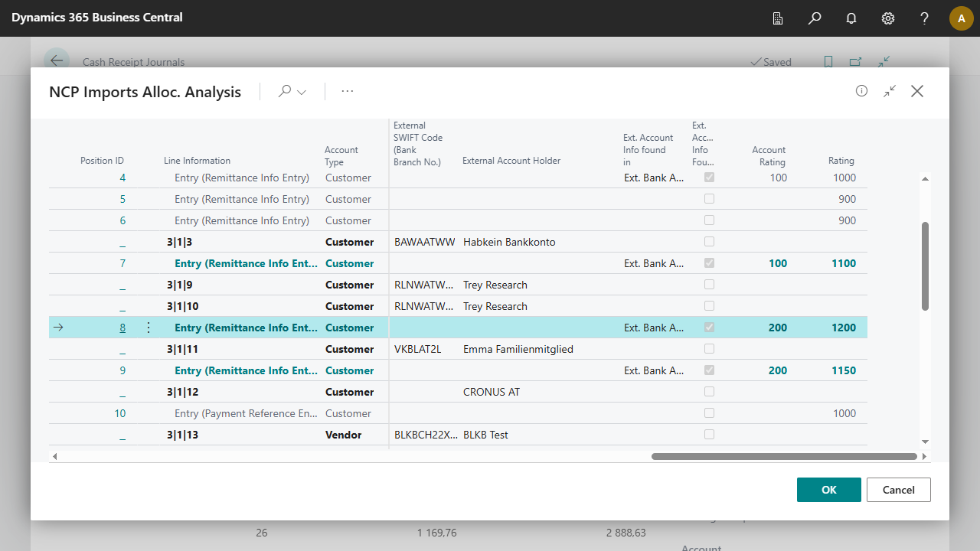The image size is (980, 551).
Task: Sort by Position ID column header
Action: tap(102, 161)
